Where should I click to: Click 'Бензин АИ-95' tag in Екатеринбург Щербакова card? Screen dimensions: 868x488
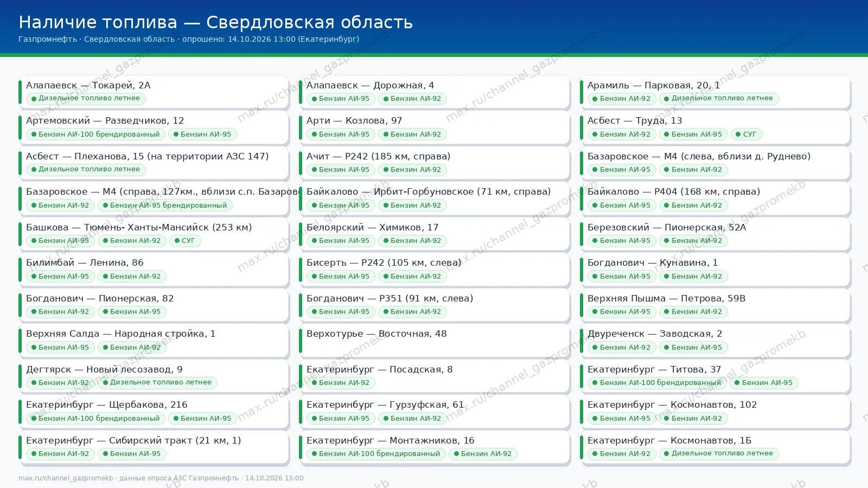click(202, 419)
